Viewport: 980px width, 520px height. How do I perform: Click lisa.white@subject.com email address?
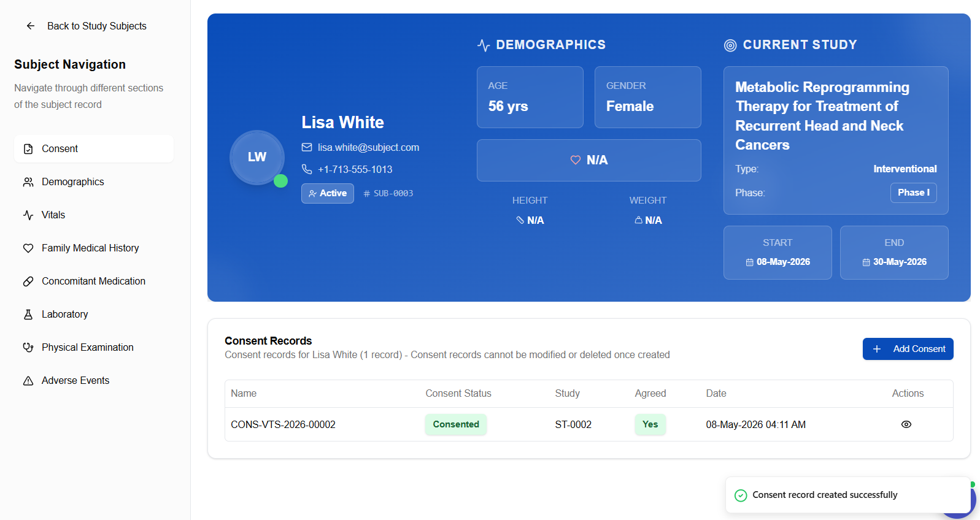point(368,147)
